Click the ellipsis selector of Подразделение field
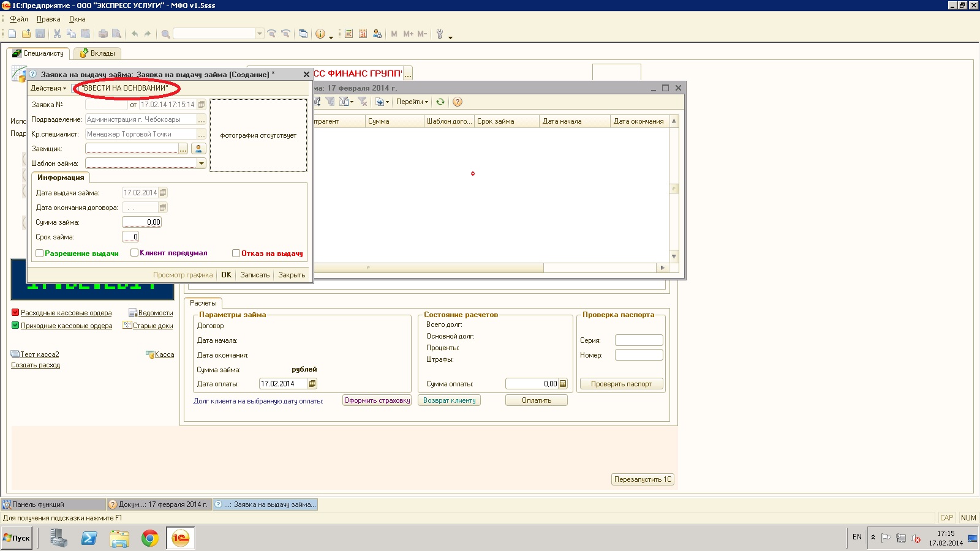This screenshot has width=980, height=551. (x=201, y=119)
